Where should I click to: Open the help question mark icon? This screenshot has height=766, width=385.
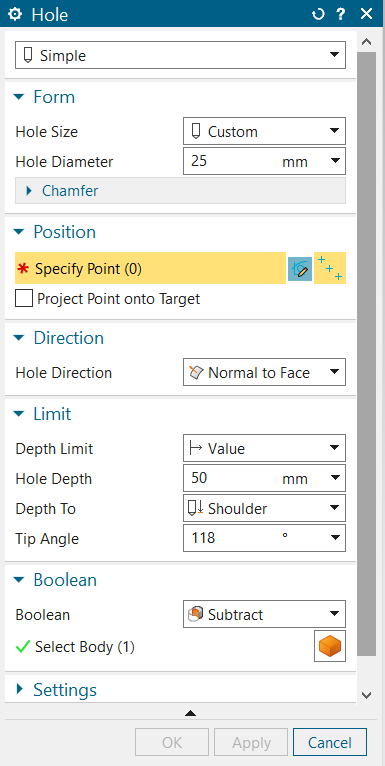coord(342,14)
